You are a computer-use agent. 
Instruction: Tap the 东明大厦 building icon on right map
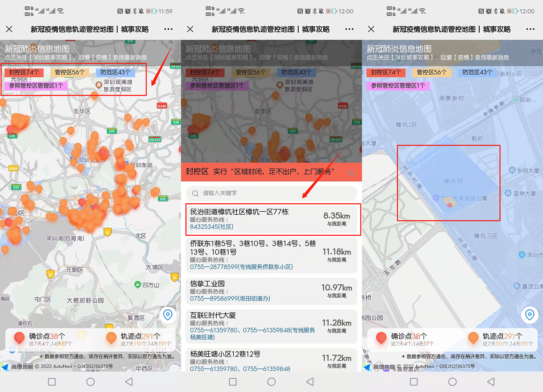tap(512, 170)
